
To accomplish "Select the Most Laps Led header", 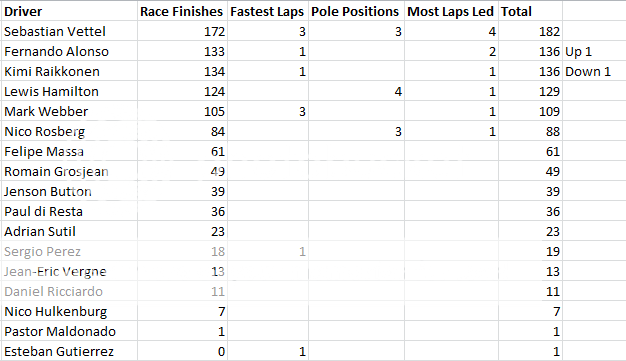I will coord(451,11).
